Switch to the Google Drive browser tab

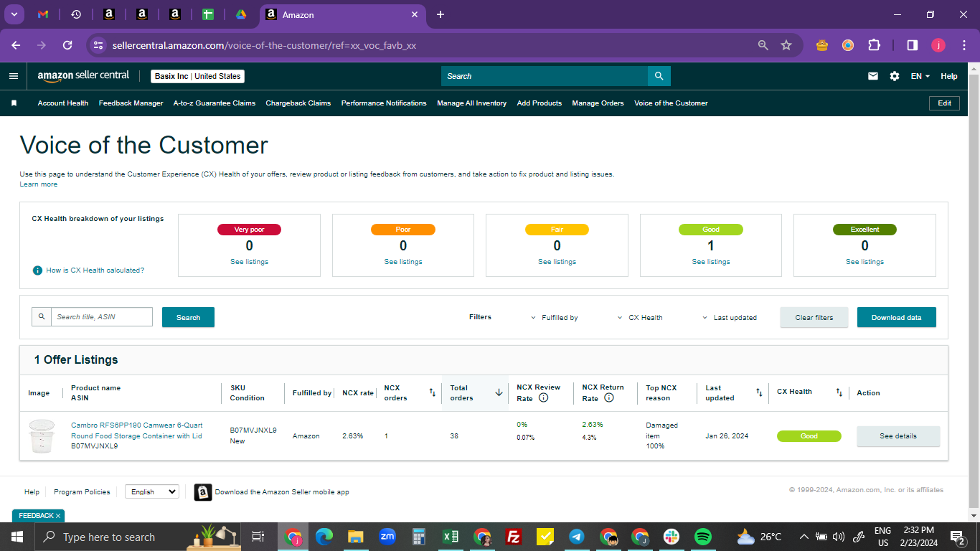[x=241, y=14]
